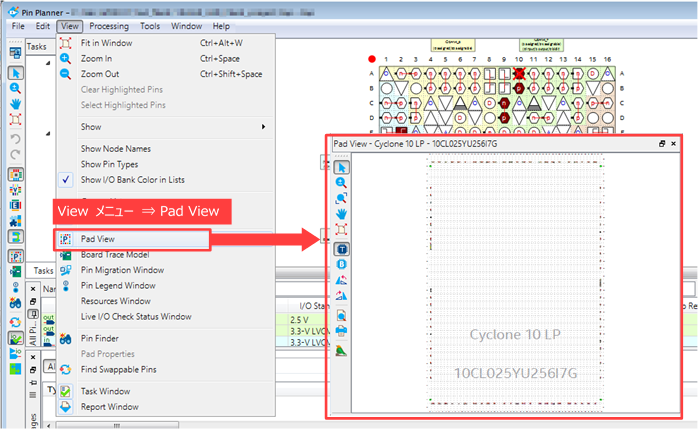698x429 pixels.
Task: Click the zoom tool in Pad View toolbar
Action: coord(341,183)
